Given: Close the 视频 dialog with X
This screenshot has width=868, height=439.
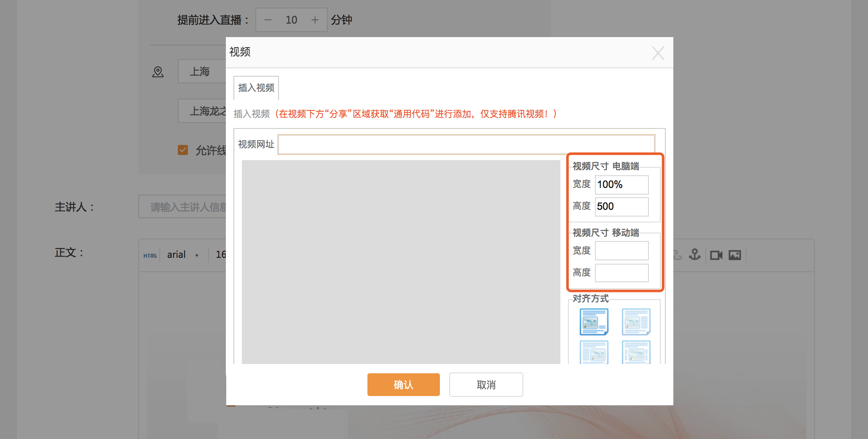Looking at the screenshot, I should click(x=658, y=53).
